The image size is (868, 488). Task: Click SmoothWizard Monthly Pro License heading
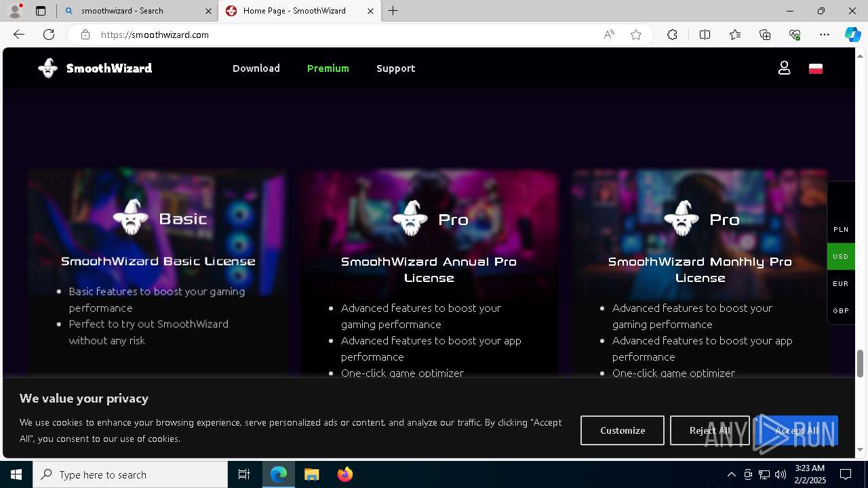point(700,270)
